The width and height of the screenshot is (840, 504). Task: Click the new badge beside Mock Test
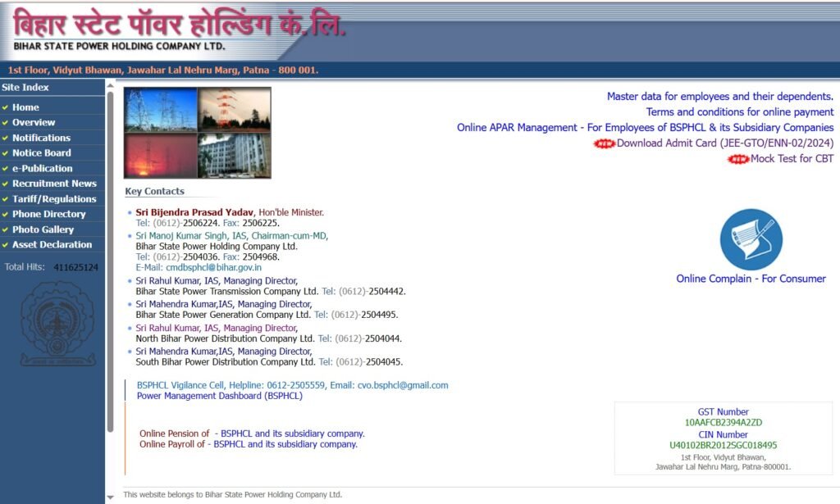[738, 159]
